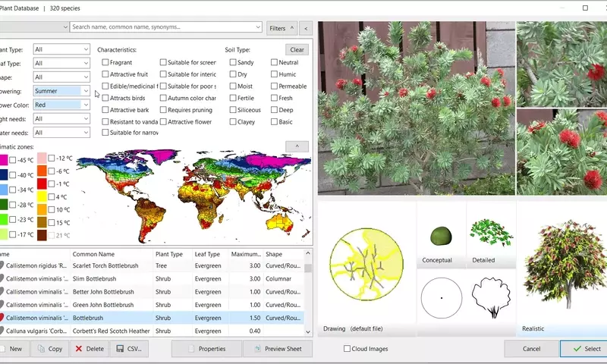Screen dimensions: 607x364
Task: Choose the circle-with-dot 2D symbol
Action: (x=442, y=298)
